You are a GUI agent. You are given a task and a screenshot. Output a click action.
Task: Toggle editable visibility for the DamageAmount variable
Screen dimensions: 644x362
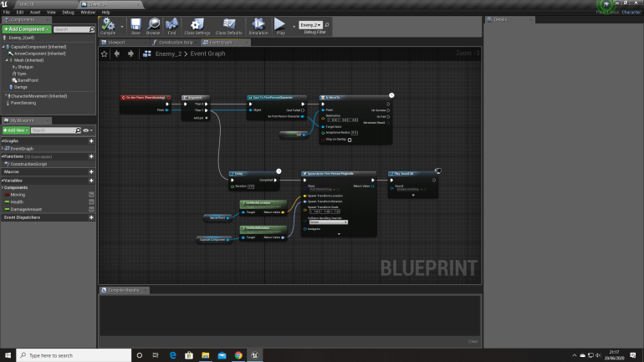click(92, 209)
